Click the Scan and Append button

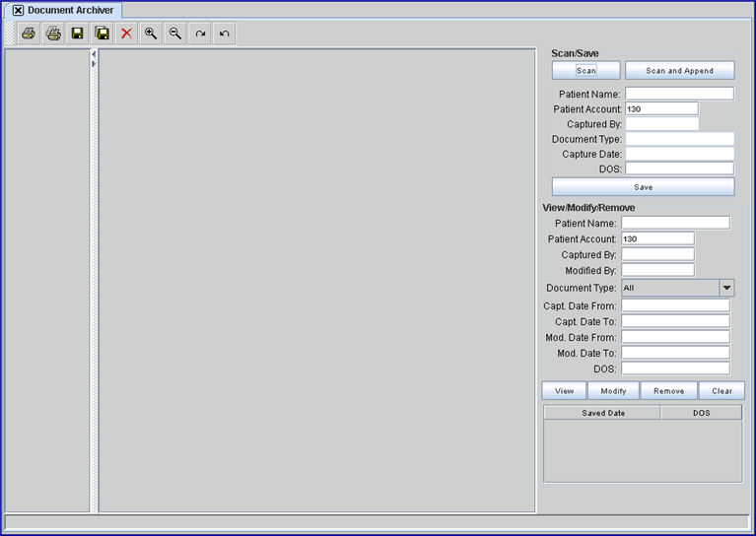click(x=680, y=70)
